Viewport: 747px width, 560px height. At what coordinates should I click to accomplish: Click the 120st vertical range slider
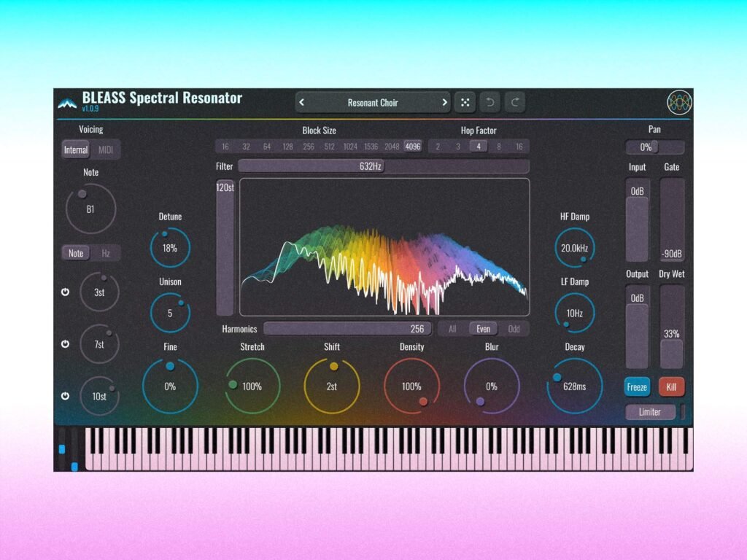point(225,248)
